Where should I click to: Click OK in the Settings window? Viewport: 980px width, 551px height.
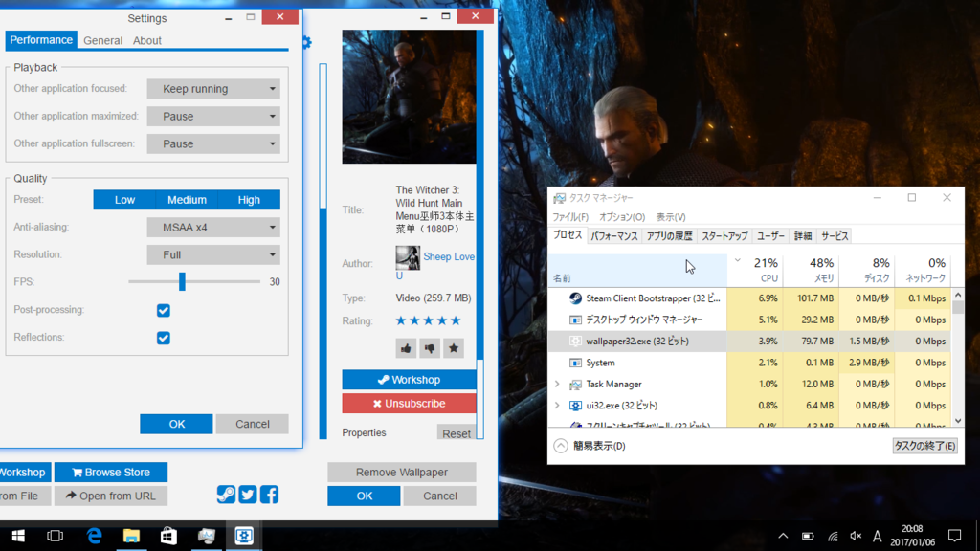(176, 424)
